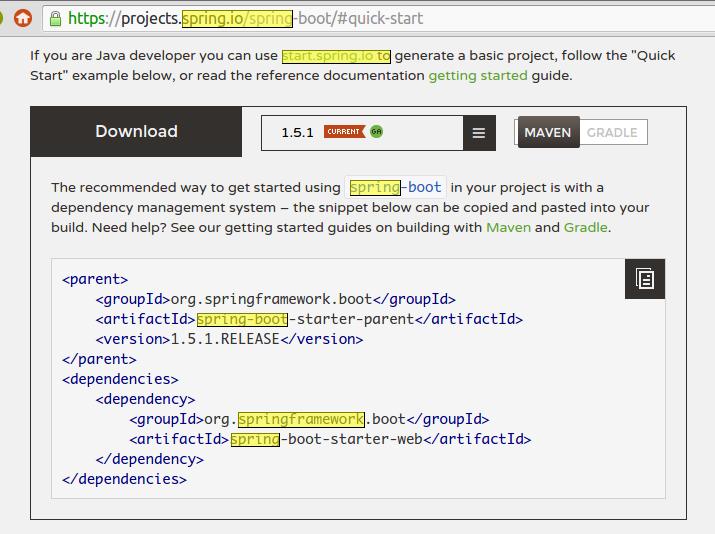
Task: Click the CURRENT version badge
Action: click(345, 132)
